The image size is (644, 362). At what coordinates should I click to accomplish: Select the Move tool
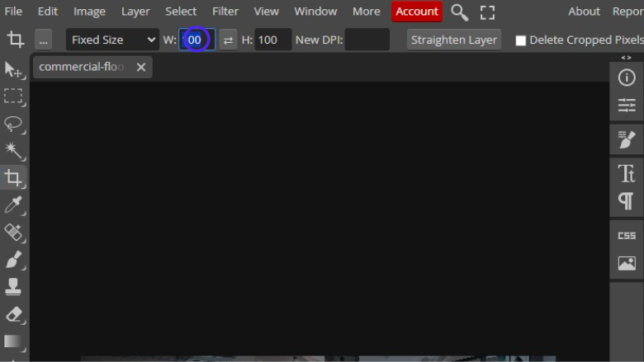click(x=13, y=69)
